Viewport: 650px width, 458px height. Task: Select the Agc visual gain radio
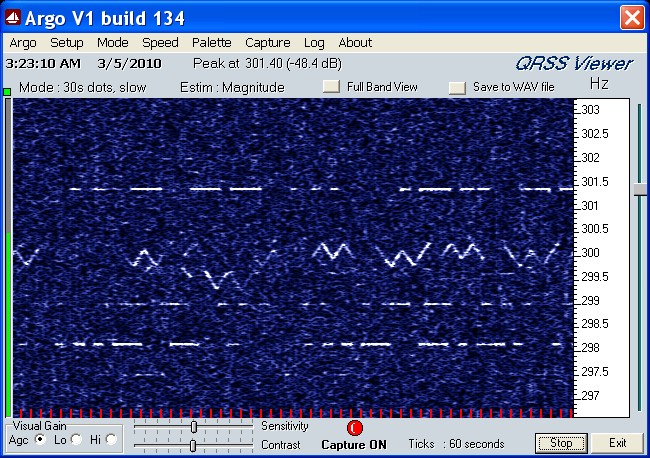point(40,439)
